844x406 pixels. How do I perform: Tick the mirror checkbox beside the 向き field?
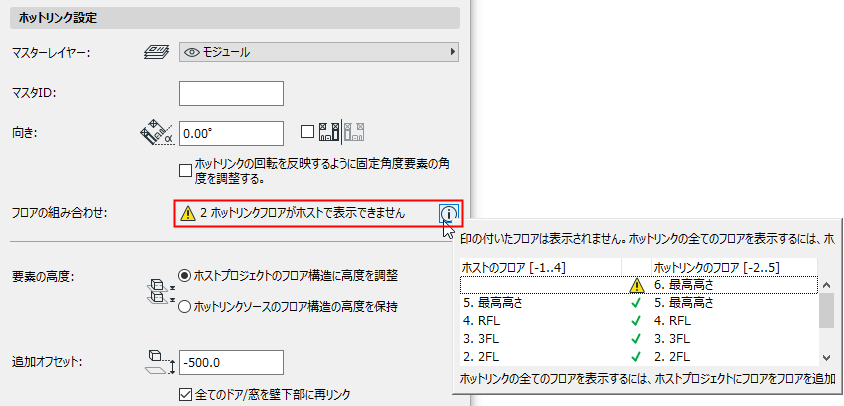[307, 132]
